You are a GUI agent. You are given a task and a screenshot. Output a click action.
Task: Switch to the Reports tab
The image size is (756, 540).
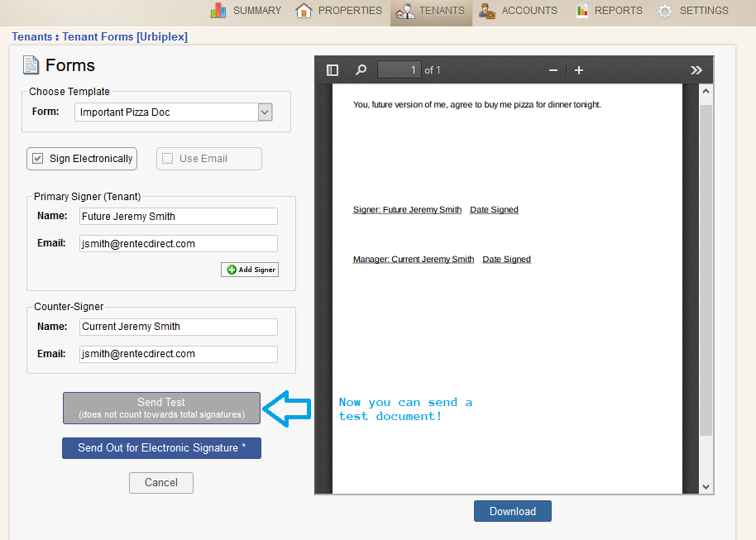click(x=608, y=12)
